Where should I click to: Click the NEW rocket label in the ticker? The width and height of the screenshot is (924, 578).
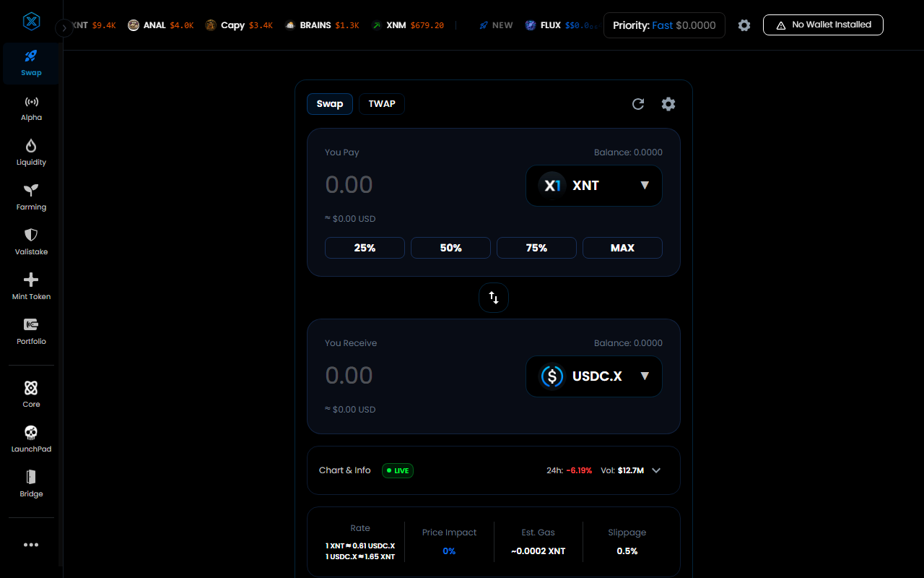496,25
